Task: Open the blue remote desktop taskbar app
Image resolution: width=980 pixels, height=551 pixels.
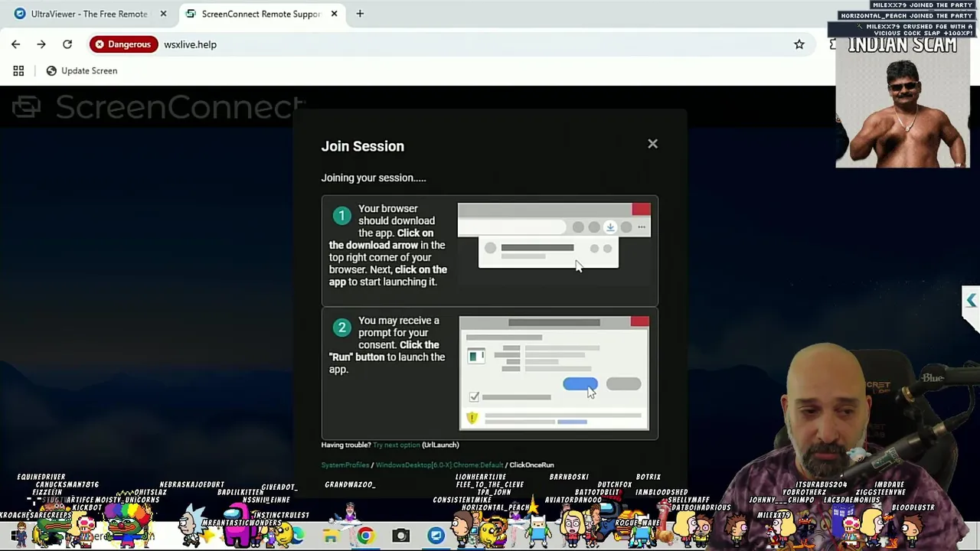Action: pos(436,536)
